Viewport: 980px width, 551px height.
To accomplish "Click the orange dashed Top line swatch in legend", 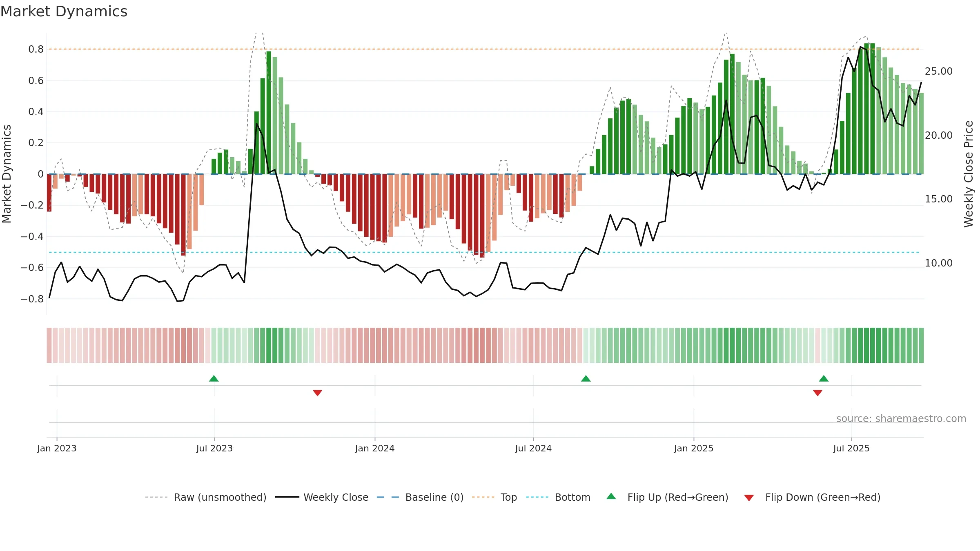I will point(483,497).
